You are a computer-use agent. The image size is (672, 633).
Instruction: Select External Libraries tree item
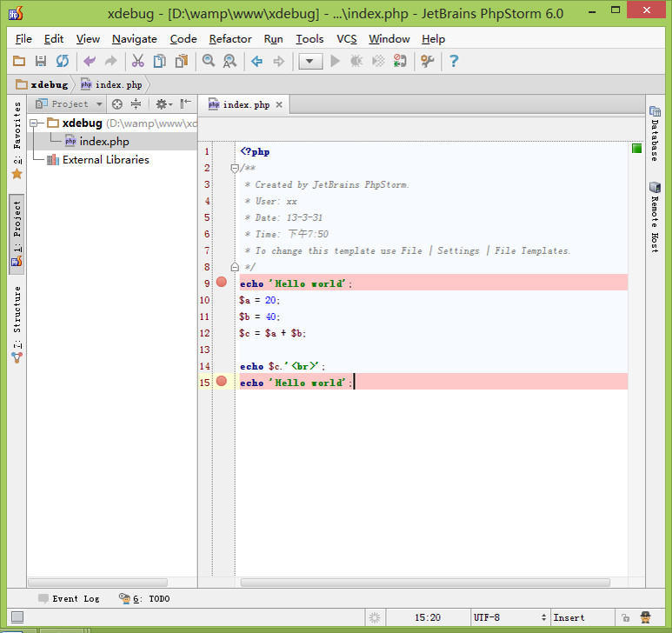pos(98,160)
